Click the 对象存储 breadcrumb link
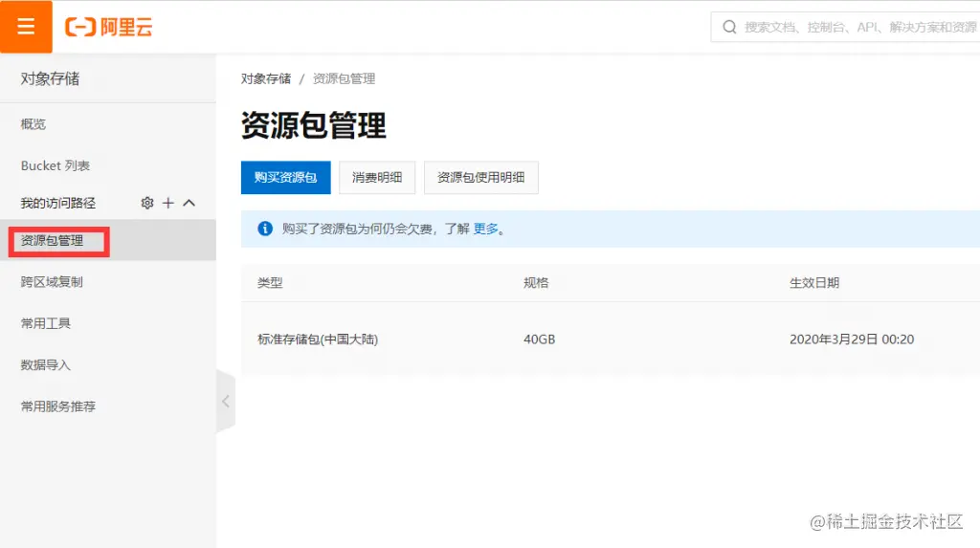Viewport: 980px width, 548px height. point(266,78)
